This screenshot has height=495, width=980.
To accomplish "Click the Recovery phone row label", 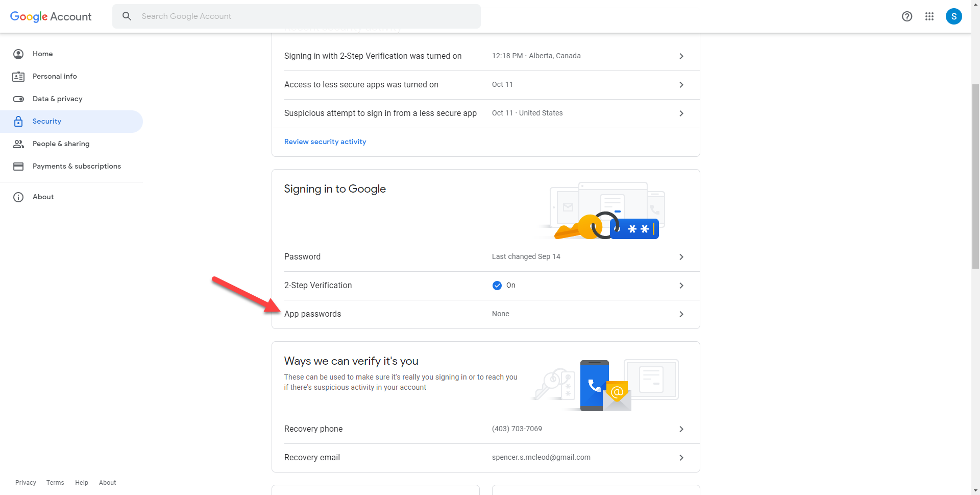I will tap(313, 429).
